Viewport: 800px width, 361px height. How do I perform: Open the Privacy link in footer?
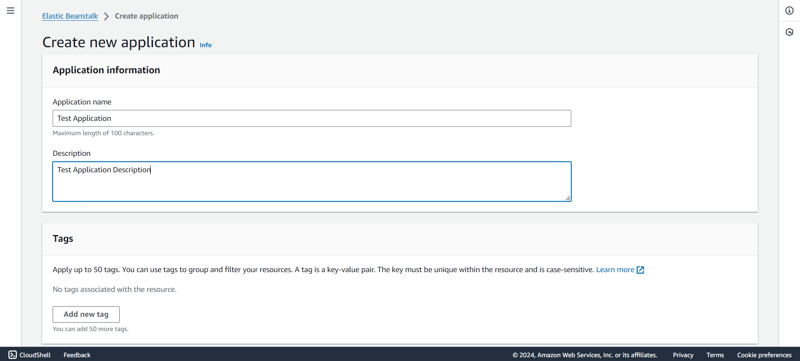tap(683, 355)
